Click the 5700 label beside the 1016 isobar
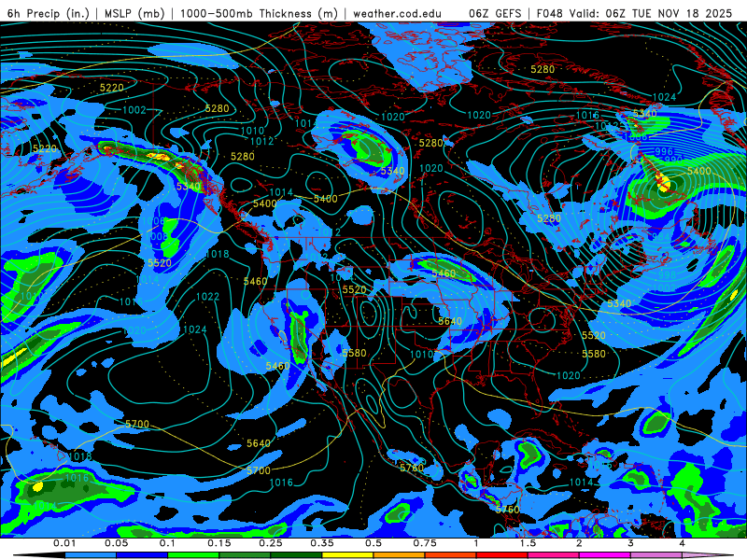The height and width of the screenshot is (560, 747). coord(259,470)
